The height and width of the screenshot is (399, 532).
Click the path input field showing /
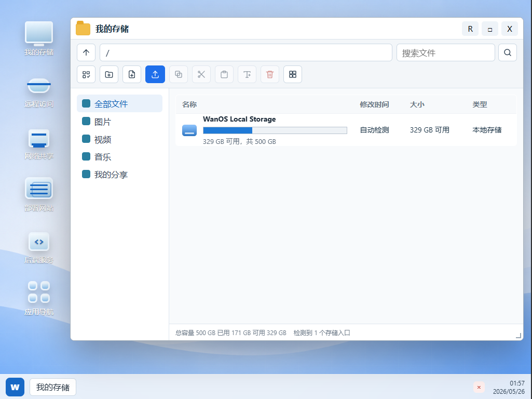tap(245, 52)
